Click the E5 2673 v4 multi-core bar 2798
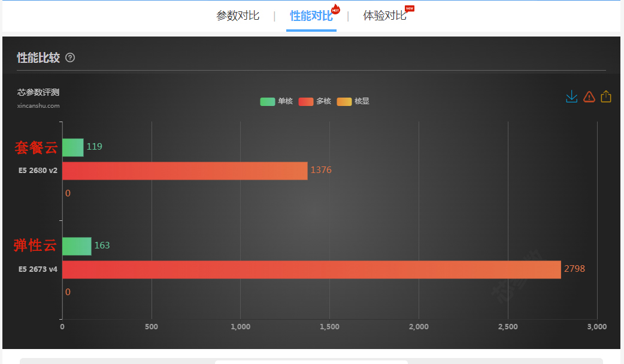Viewport: 624px width, 364px height. pyautogui.click(x=311, y=269)
